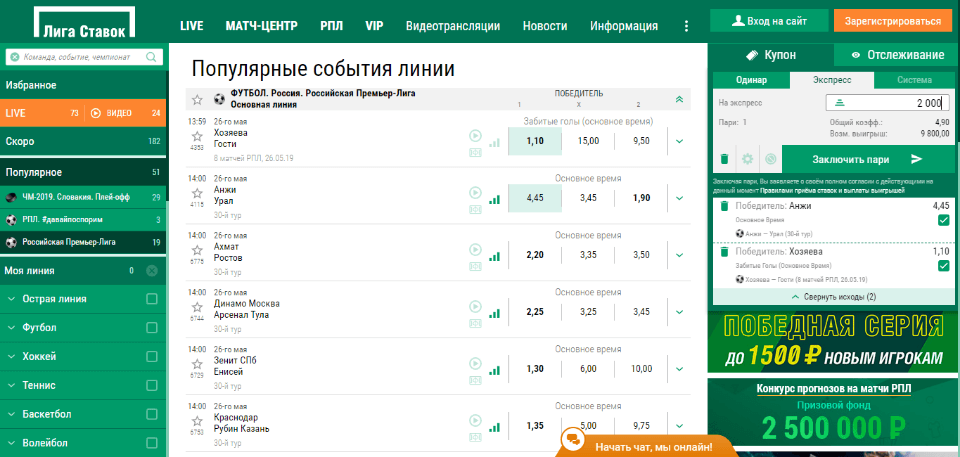Uncheck the Победитель: Хозяева bet checkbox

(943, 266)
